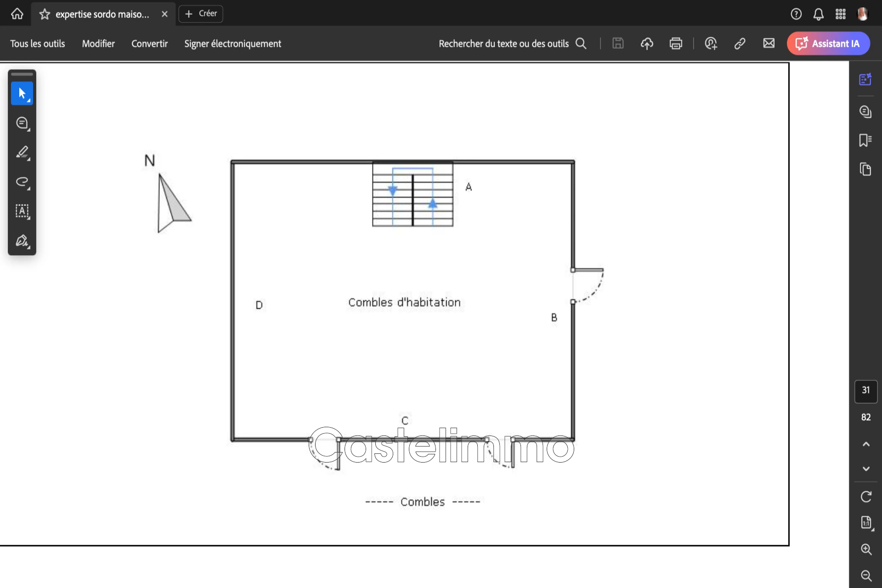Click the Rechercher du texte ou des outils field
The width and height of the screenshot is (882, 588).
click(513, 44)
